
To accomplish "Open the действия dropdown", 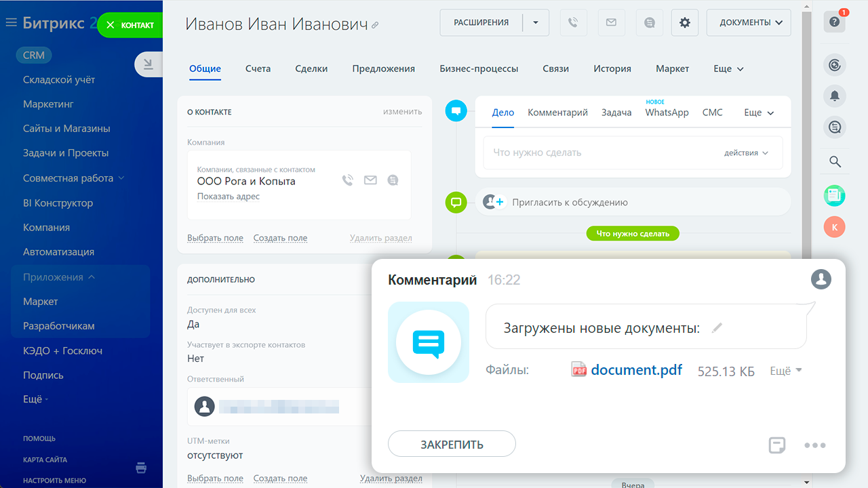I will [x=746, y=152].
